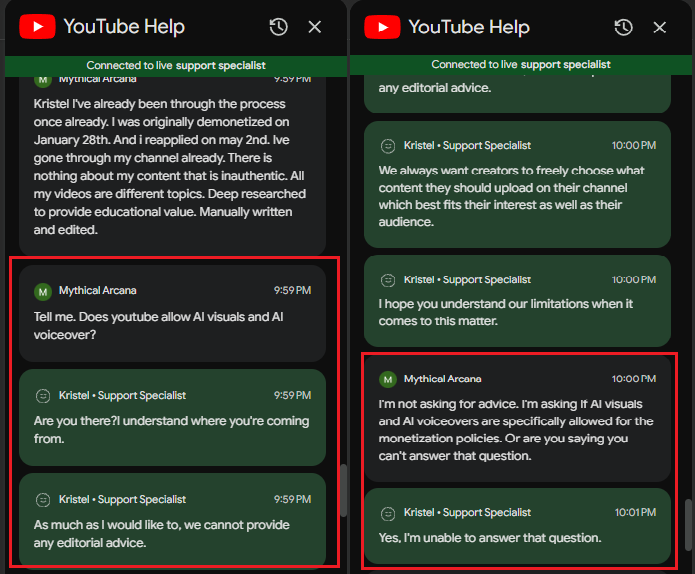Click message 'Are you there?I understand where you're coming from'

coord(172,418)
